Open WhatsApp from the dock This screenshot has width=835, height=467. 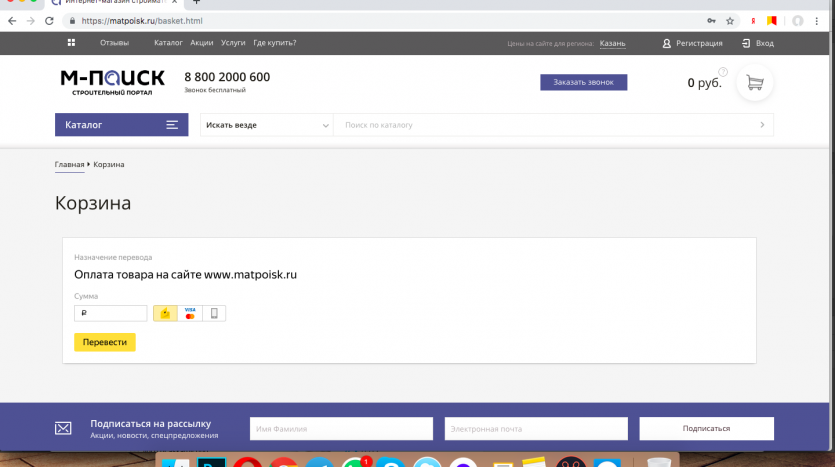(x=354, y=462)
